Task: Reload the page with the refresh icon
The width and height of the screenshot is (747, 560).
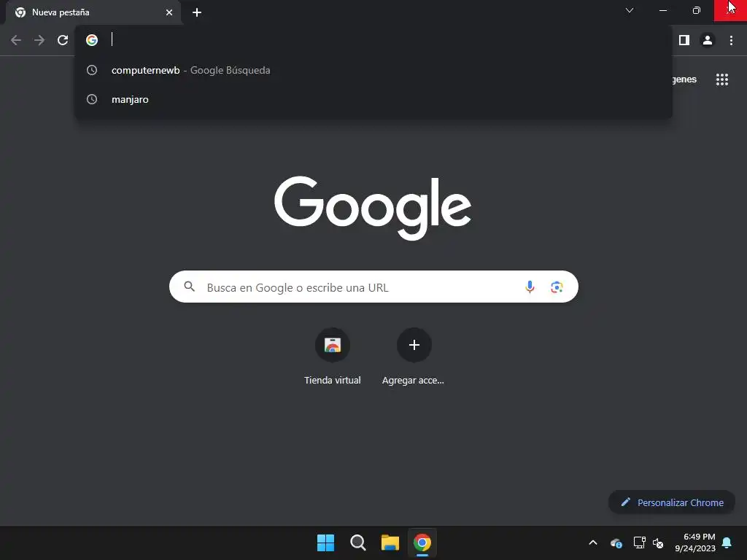Action: [63, 40]
